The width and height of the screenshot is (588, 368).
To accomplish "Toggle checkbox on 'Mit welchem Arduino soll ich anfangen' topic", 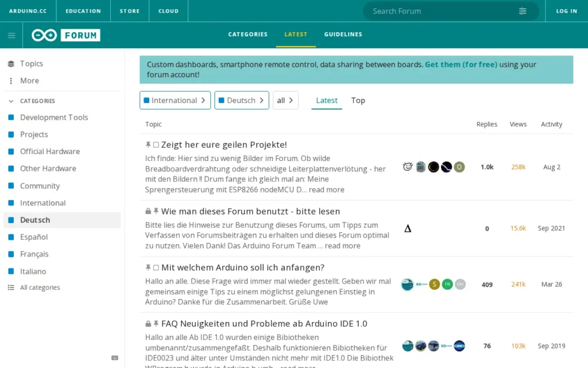I will [x=156, y=267].
